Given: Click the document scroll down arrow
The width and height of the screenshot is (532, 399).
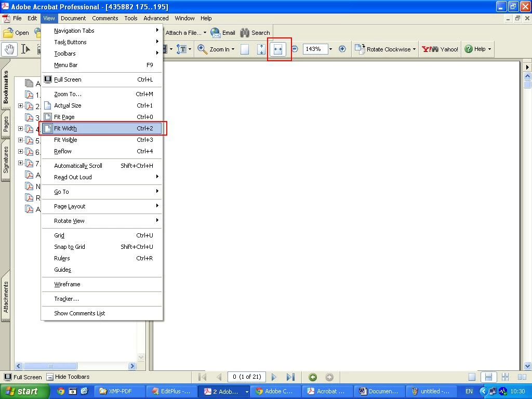Looking at the screenshot, I should (528, 366).
